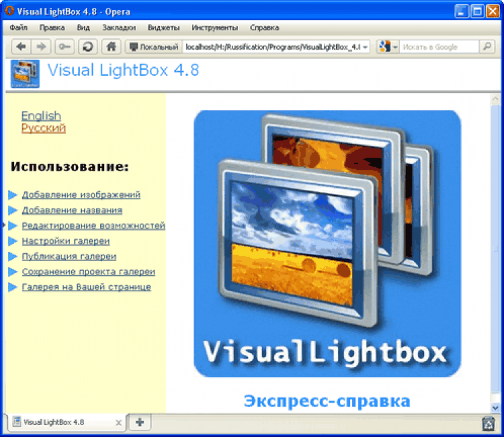Click the scrollbar down arrow

coord(495,407)
